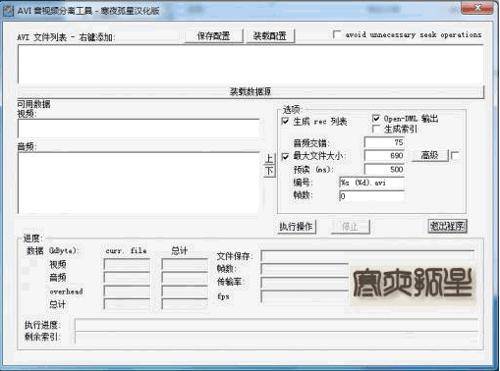Click the '可用数据' label
The image size is (500, 371).
34,104
